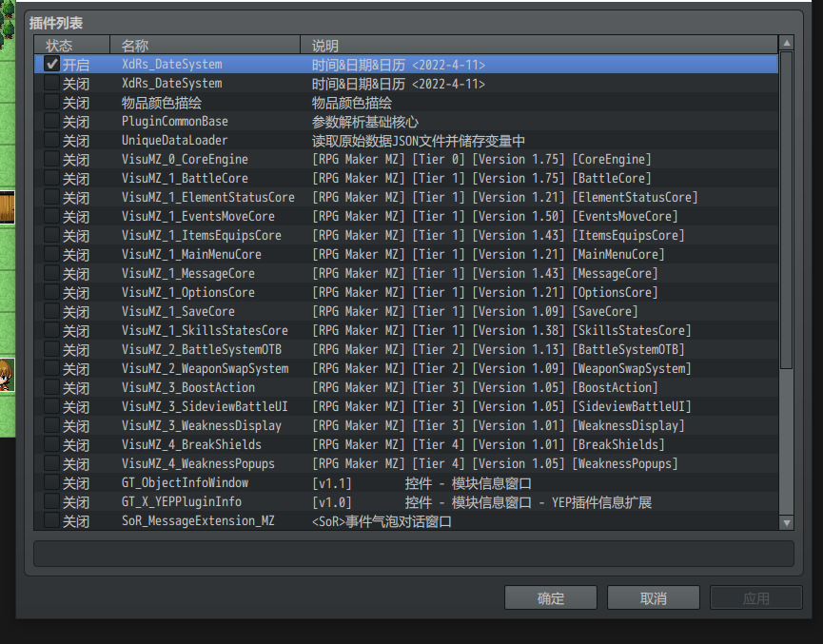
Task: Uncheck the enabled XdRs_DateSystem checkbox
Action: 52,64
